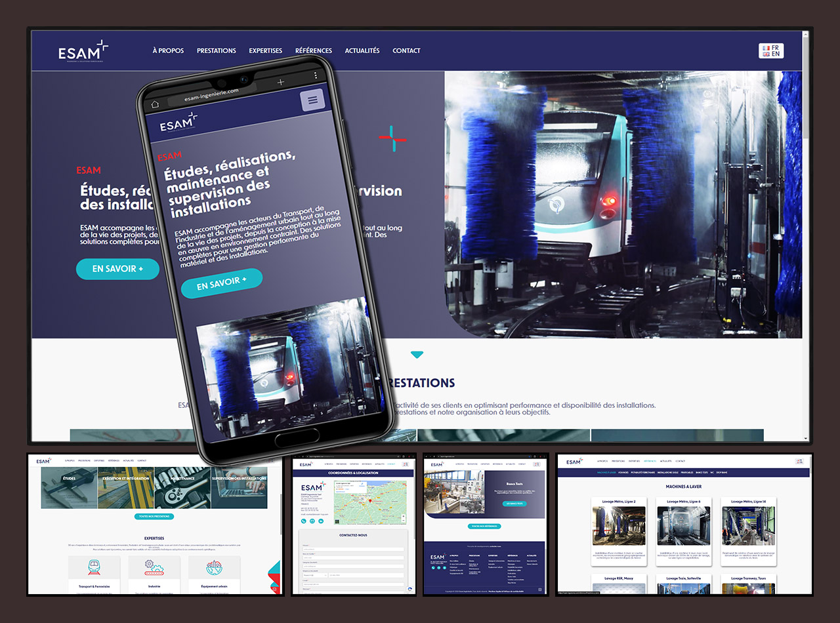Screen dimensions: 840x623
Task: Click the desktop EN SAVOIR + button
Action: [117, 269]
